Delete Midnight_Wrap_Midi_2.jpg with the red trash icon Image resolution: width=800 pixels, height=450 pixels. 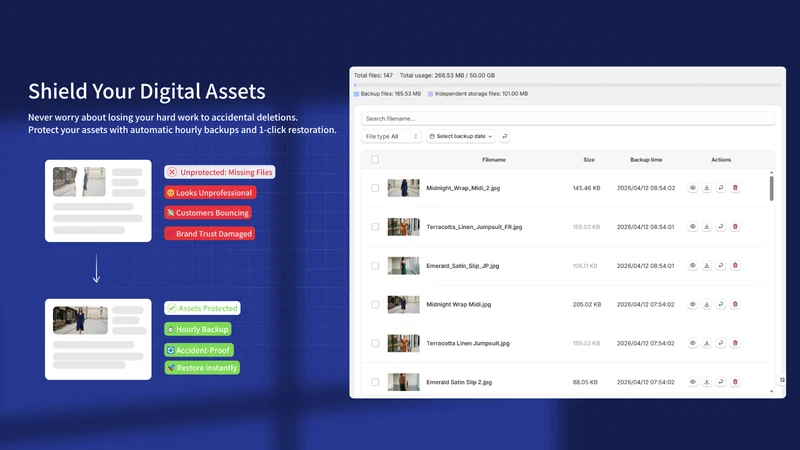coord(735,188)
